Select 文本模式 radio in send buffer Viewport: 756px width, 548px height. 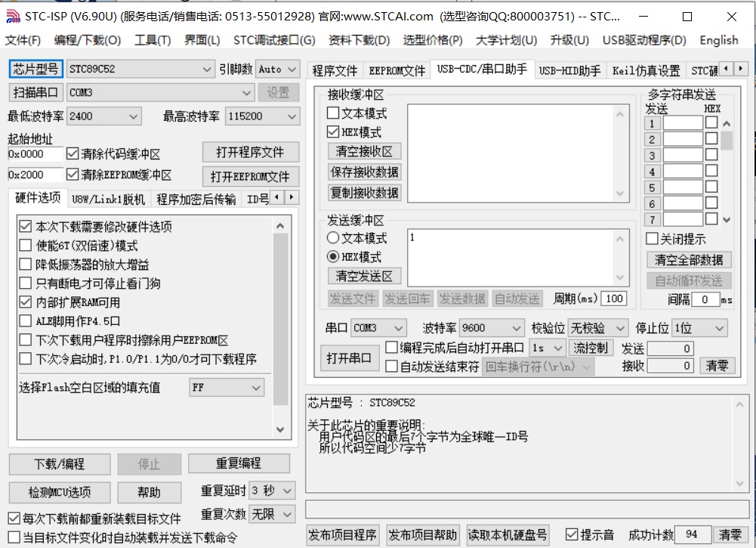pyautogui.click(x=332, y=238)
